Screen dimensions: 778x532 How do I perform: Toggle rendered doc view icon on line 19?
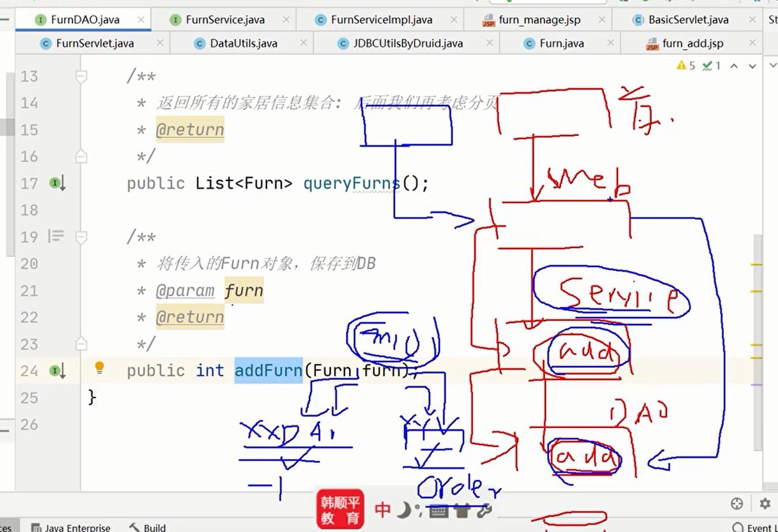pos(56,236)
